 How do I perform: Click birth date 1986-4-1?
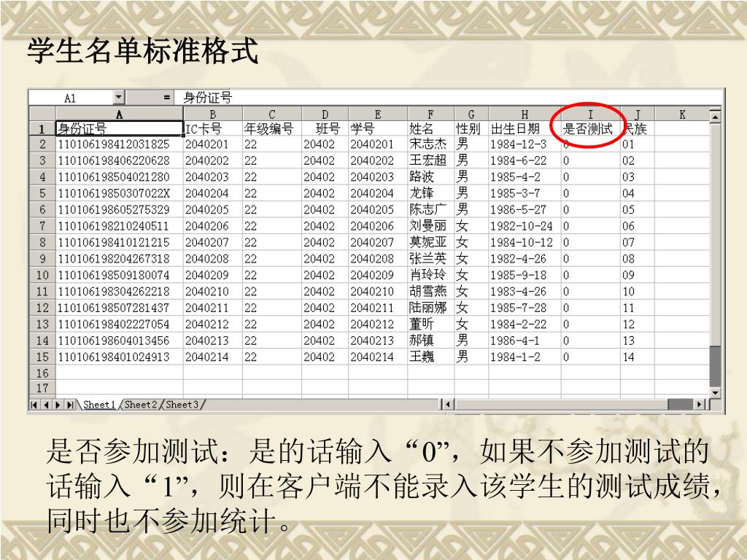click(x=525, y=341)
